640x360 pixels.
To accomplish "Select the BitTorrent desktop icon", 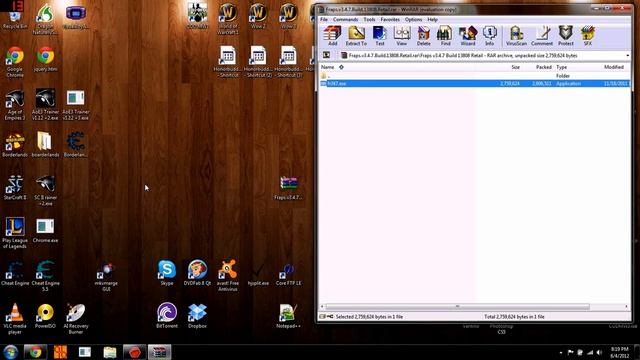I will click(167, 316).
